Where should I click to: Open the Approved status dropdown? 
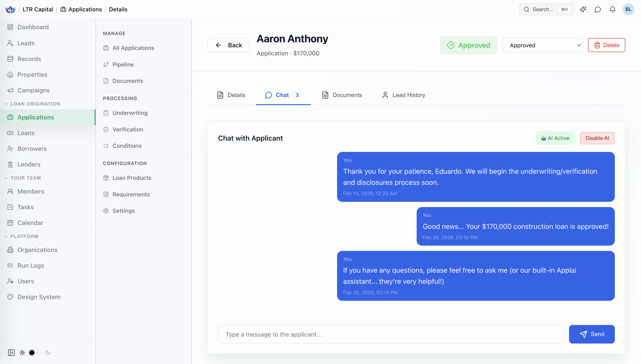(x=542, y=45)
